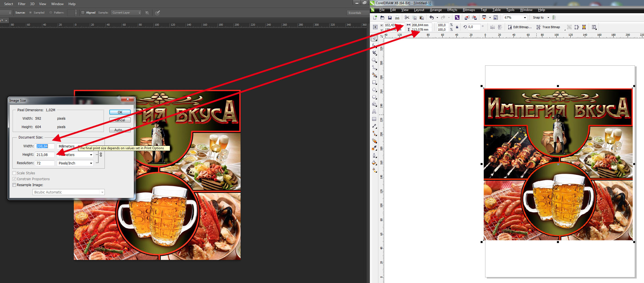The image size is (644, 283).
Task: Click OK in the Image Size dialog
Action: point(120,112)
